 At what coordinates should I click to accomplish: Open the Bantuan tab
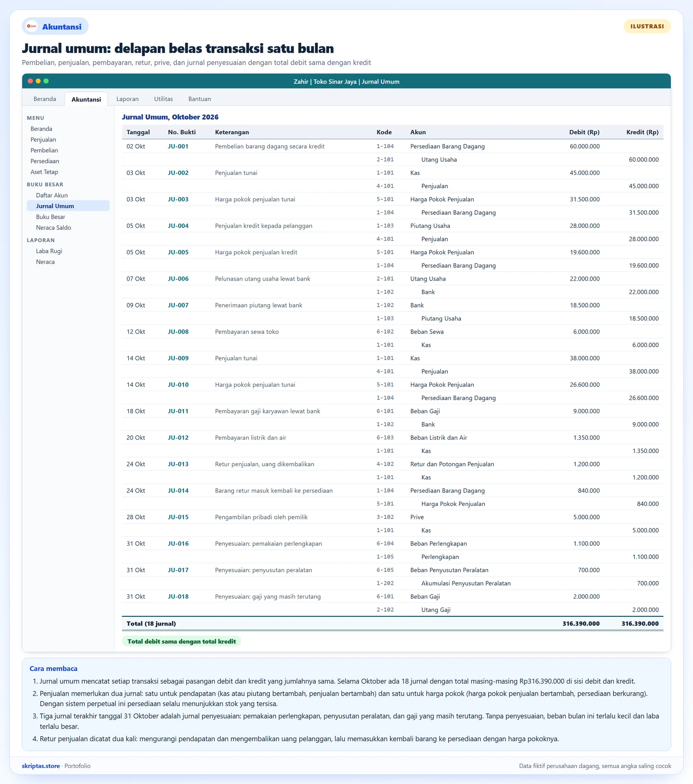coord(200,99)
